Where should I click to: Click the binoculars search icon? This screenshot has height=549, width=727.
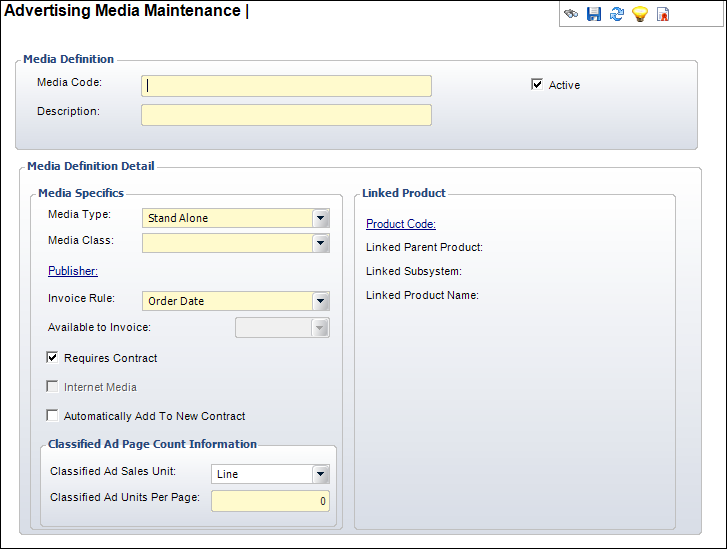571,14
